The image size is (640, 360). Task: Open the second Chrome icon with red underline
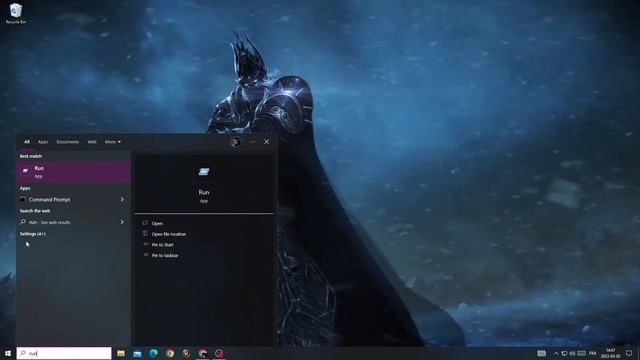[x=203, y=353]
